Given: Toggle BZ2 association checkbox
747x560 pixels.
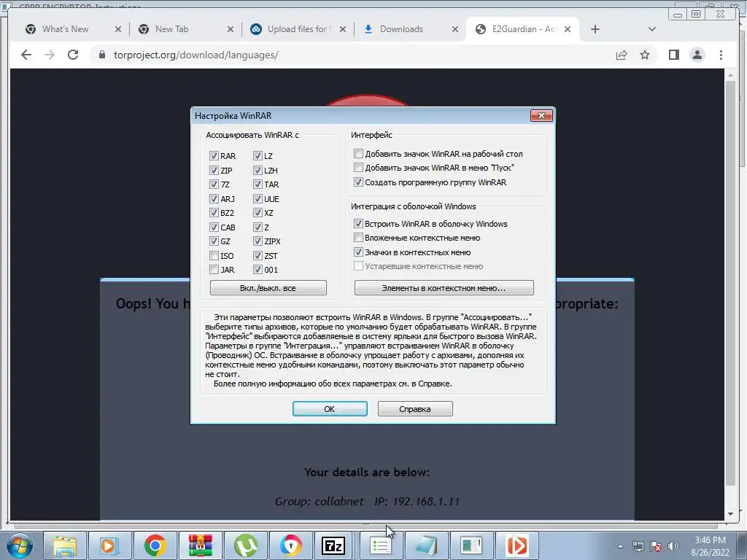Looking at the screenshot, I should coord(214,213).
